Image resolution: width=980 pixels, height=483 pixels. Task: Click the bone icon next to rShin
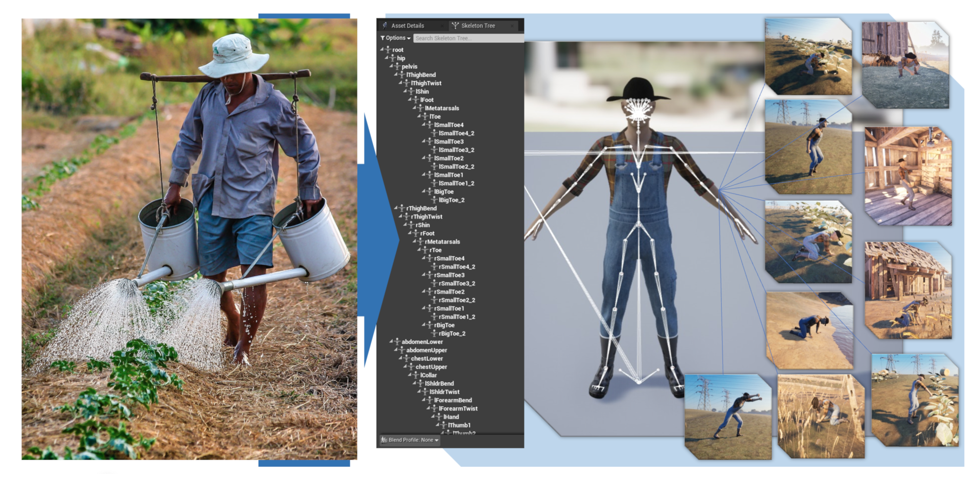411,225
